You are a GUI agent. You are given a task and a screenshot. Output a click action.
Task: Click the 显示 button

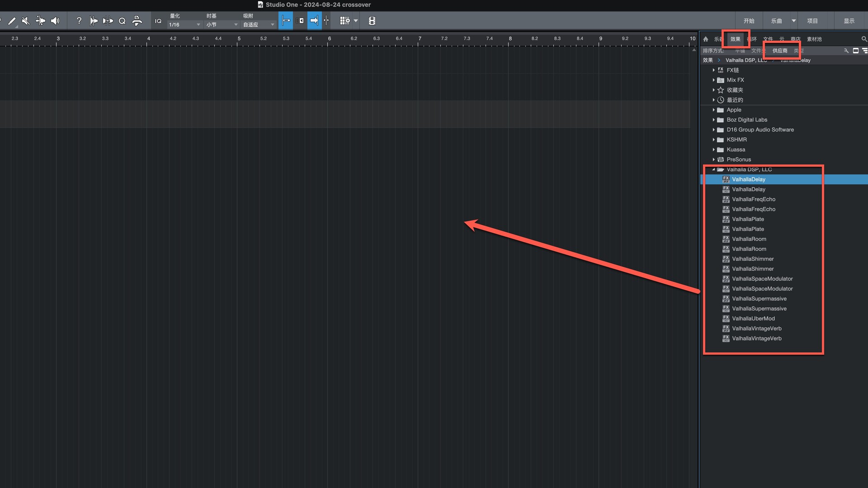point(849,21)
